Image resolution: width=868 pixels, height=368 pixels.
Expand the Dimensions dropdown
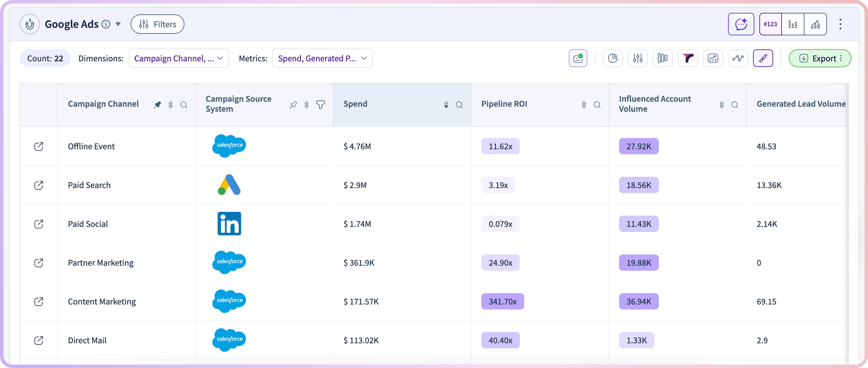click(x=178, y=58)
